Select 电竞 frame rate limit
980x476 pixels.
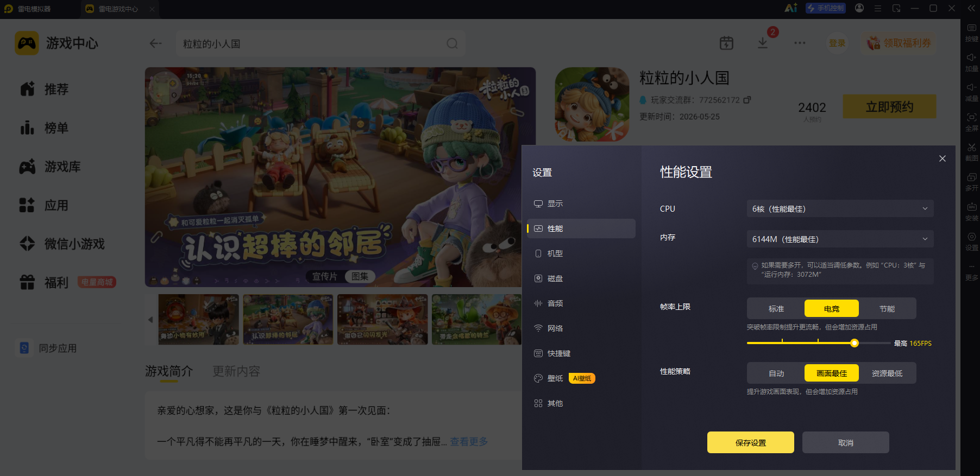(x=832, y=308)
